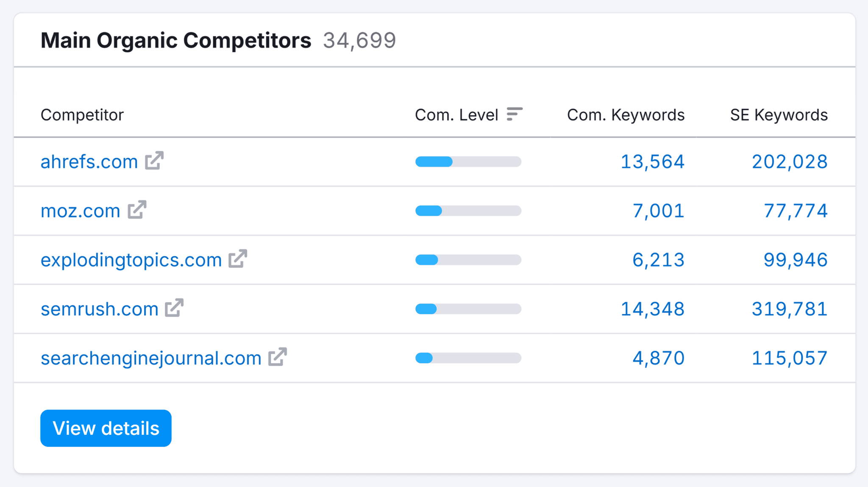Open the ahrefs.com competitor link
Image resolution: width=868 pixels, height=487 pixels.
89,161
